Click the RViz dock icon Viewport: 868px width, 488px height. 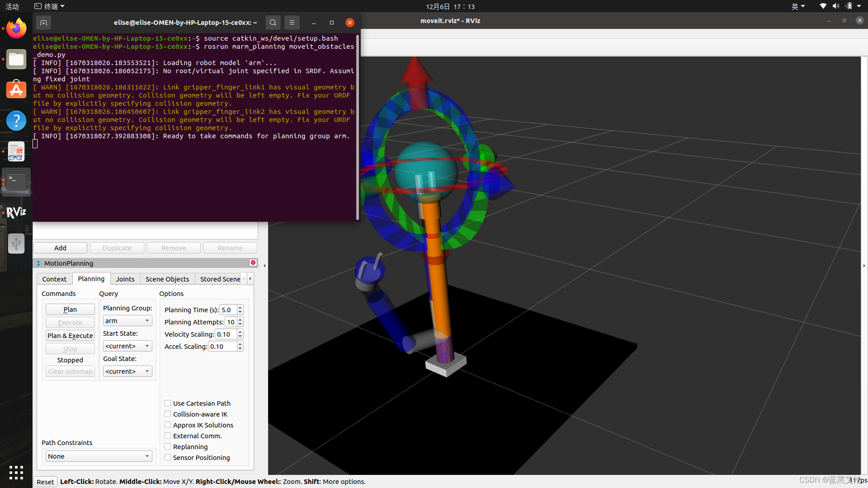click(16, 212)
